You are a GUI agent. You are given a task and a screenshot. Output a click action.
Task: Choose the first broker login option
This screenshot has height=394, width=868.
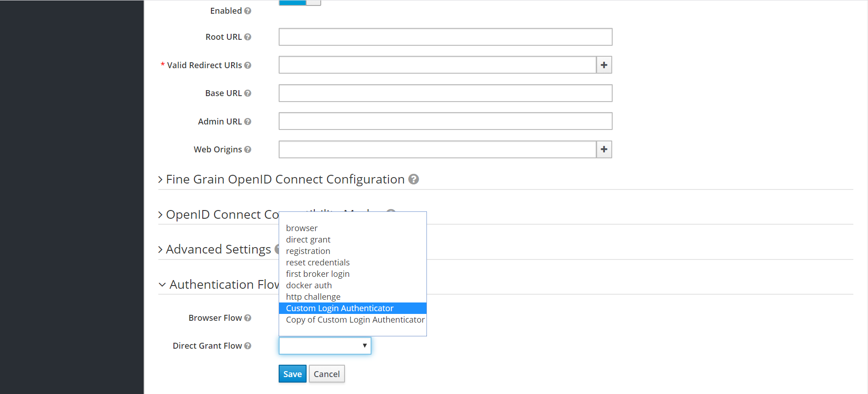(318, 274)
